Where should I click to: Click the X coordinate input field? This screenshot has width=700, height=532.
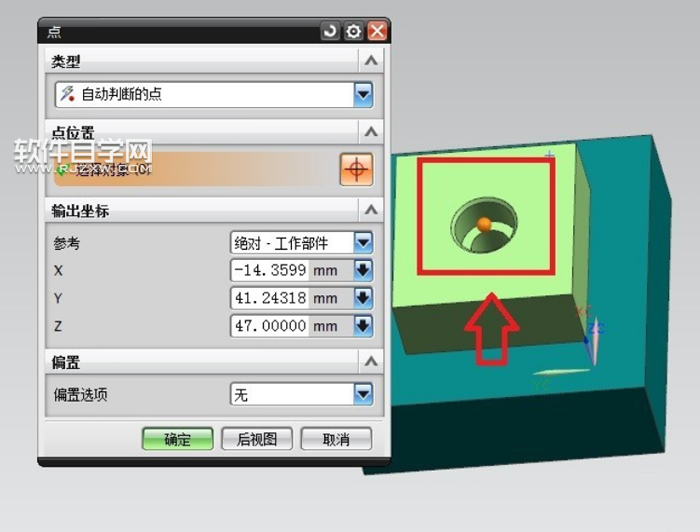270,270
